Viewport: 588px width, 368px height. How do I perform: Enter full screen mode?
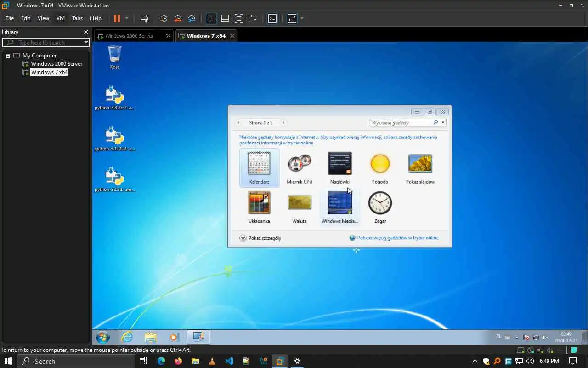tap(239, 18)
